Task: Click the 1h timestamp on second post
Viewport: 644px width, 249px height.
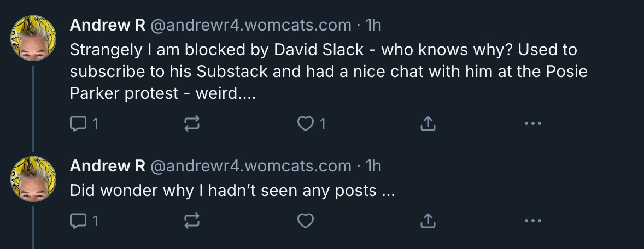Action: point(373,165)
